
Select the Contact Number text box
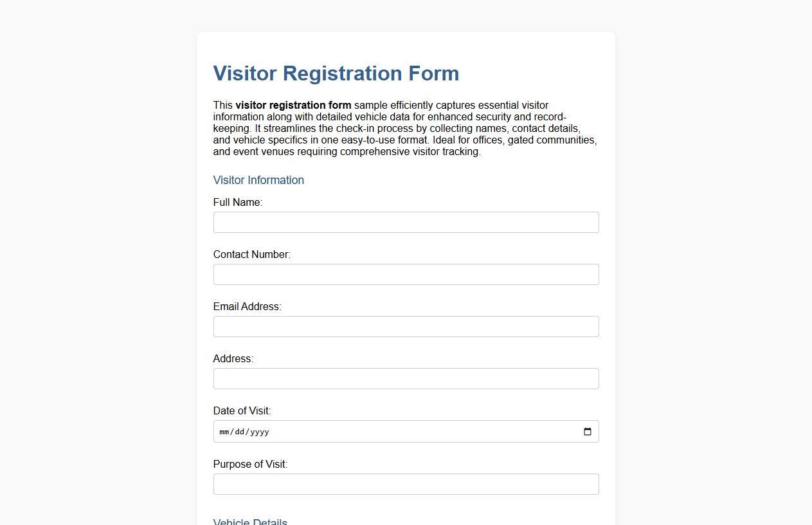pyautogui.click(x=406, y=274)
